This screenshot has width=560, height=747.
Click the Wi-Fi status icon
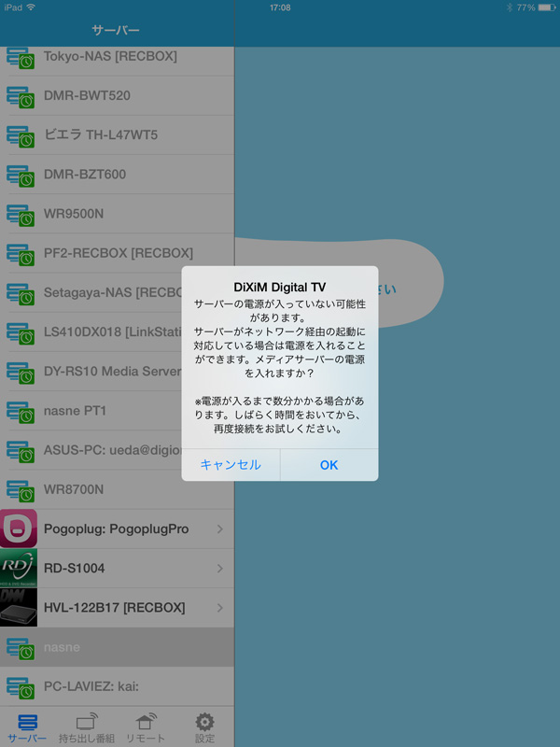(x=31, y=7)
